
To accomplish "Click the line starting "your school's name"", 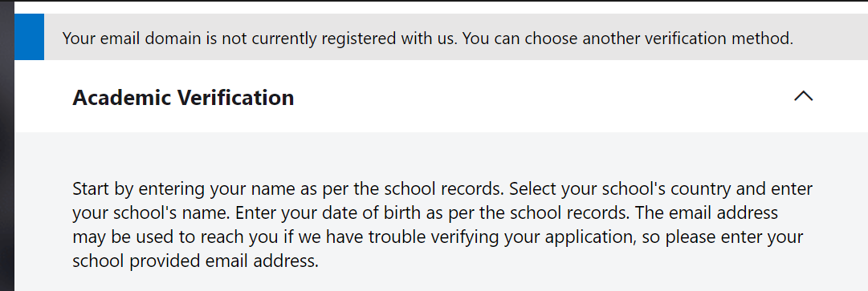I will pos(425,212).
